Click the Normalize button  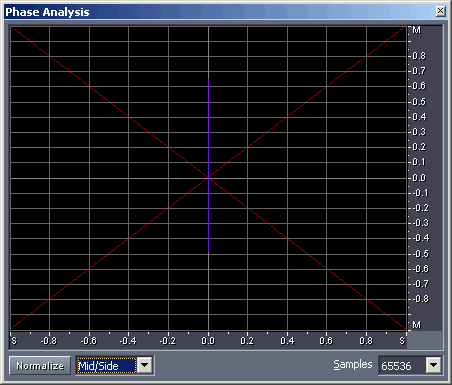coord(40,366)
